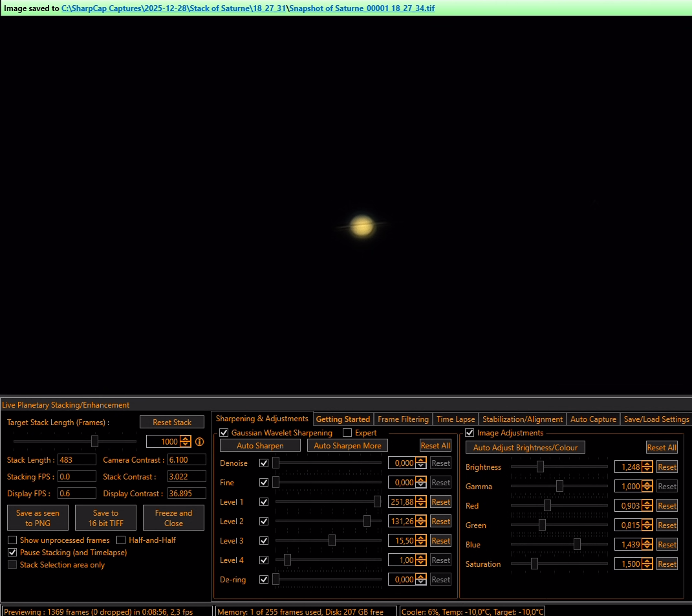Click the Red value spinner arrows
Image resolution: width=692 pixels, height=616 pixels.
click(x=647, y=505)
